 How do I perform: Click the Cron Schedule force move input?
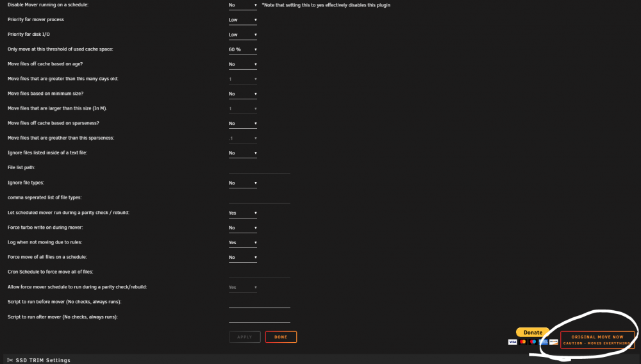(x=260, y=272)
